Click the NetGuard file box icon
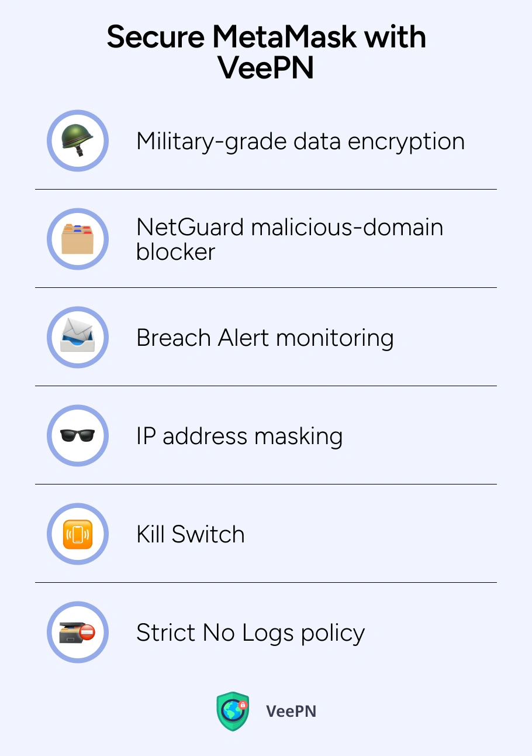 [77, 239]
